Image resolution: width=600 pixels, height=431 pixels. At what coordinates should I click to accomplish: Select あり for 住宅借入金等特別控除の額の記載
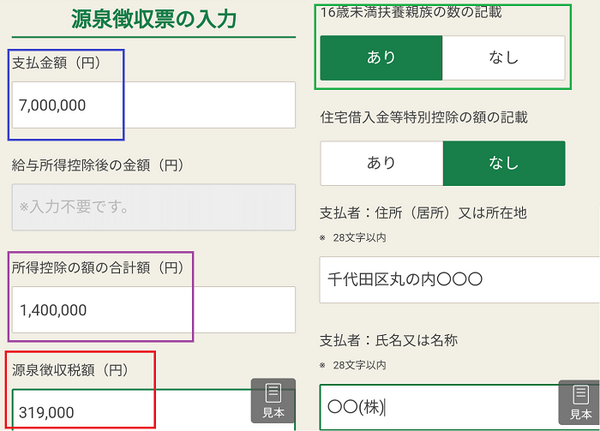[382, 163]
